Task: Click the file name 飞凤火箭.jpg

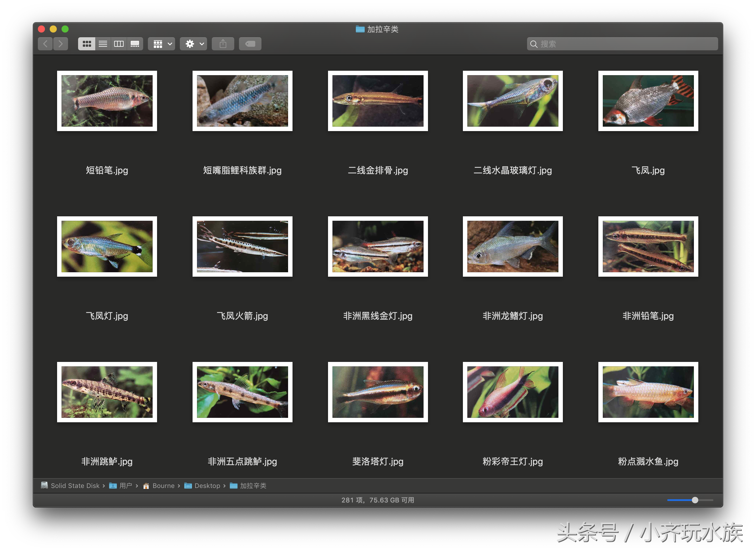Action: tap(242, 316)
